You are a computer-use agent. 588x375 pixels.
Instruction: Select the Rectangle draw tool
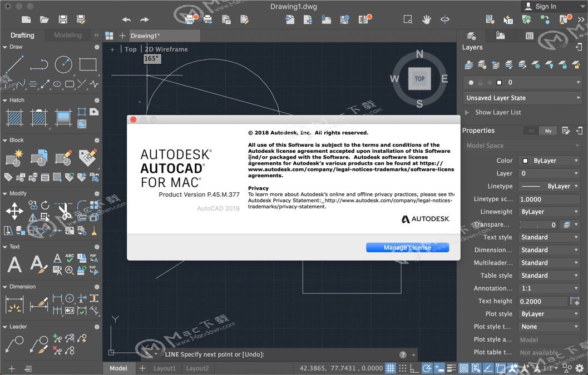[88, 64]
